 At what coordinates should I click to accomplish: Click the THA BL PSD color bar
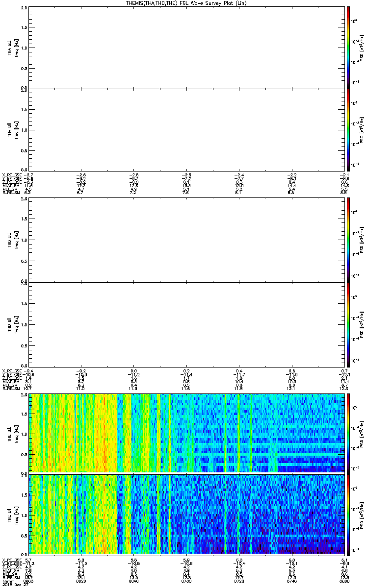click(348, 48)
